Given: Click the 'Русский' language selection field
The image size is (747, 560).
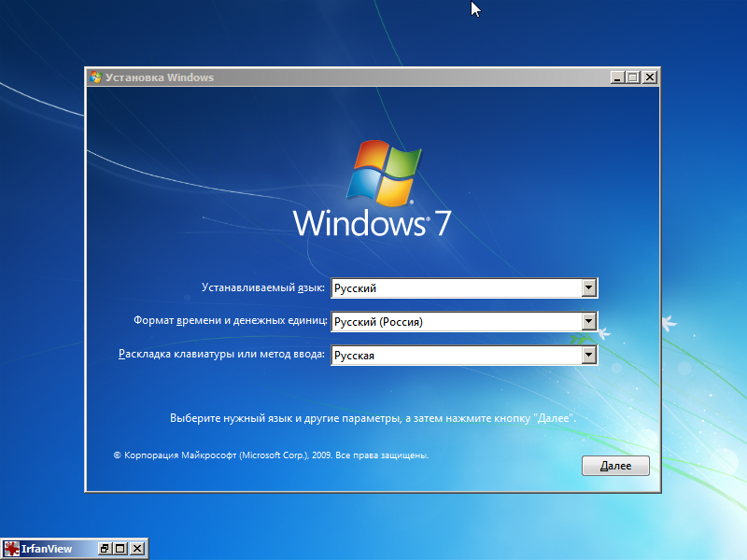Looking at the screenshot, I should [458, 287].
